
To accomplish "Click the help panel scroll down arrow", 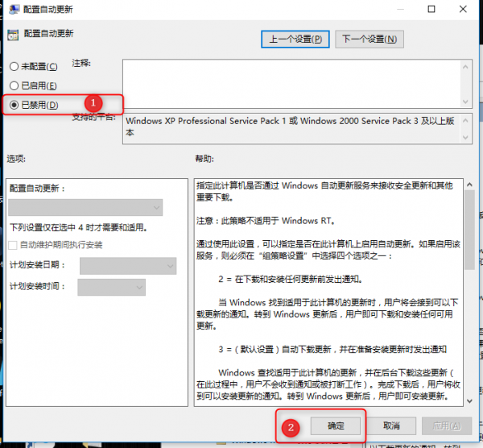I will pyautogui.click(x=469, y=400).
